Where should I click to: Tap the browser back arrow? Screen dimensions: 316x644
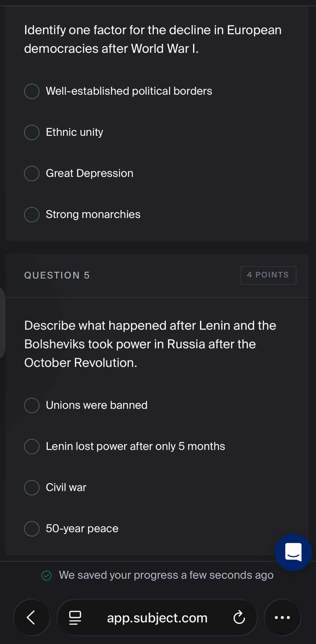click(31, 617)
